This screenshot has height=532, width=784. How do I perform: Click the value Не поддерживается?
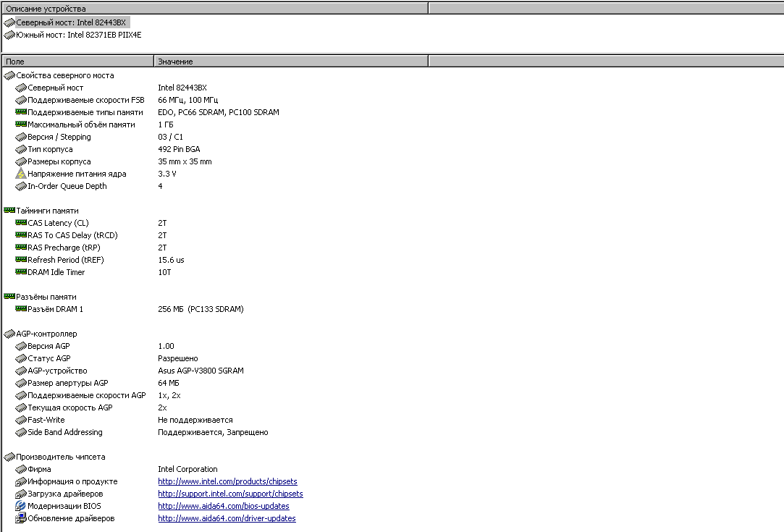tap(195, 420)
